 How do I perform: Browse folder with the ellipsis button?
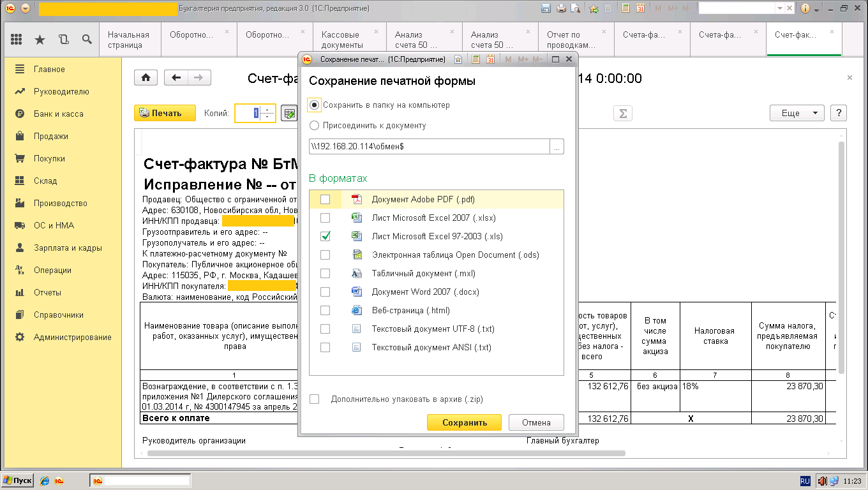(557, 146)
